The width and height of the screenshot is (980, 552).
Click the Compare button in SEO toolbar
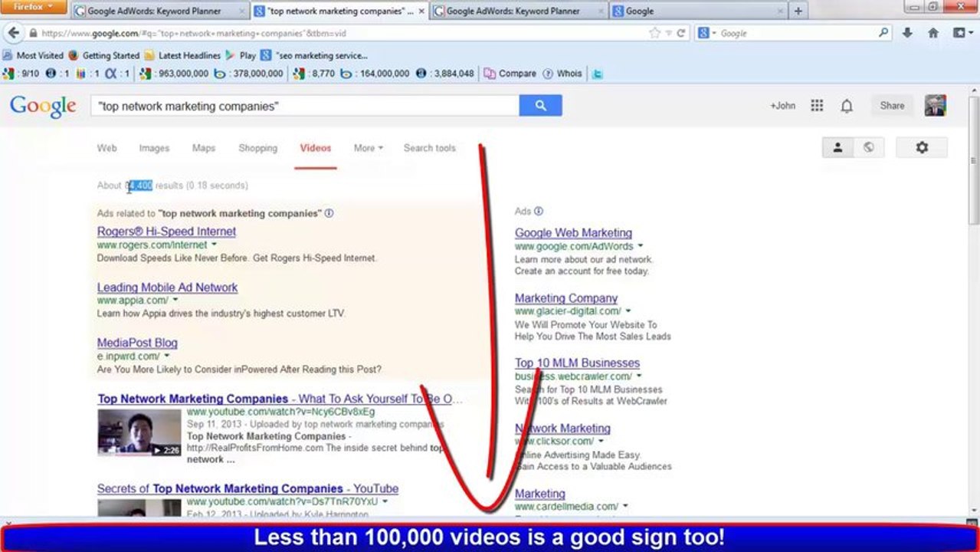coord(510,74)
